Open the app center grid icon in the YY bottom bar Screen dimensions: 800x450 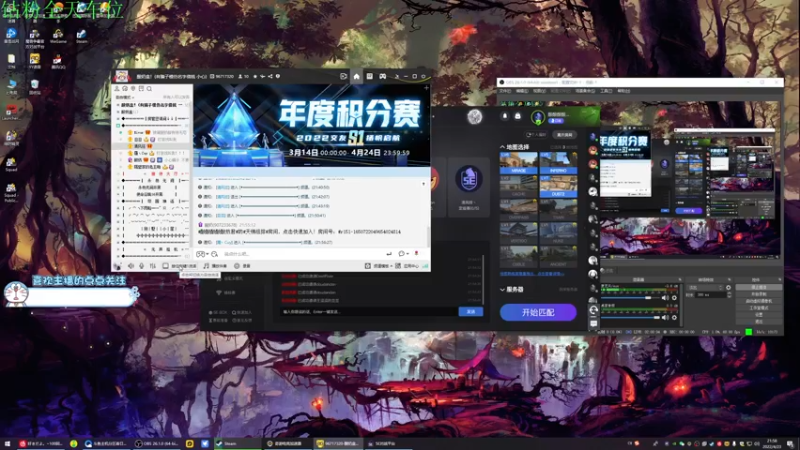[x=398, y=266]
